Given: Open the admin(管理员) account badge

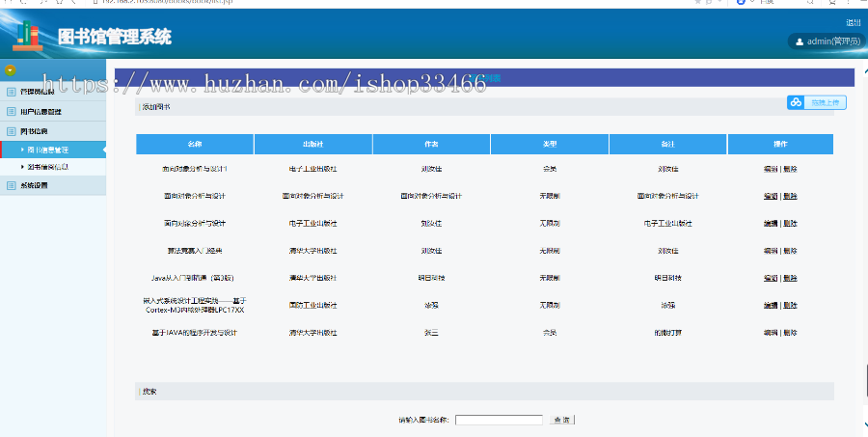Looking at the screenshot, I should click(827, 41).
